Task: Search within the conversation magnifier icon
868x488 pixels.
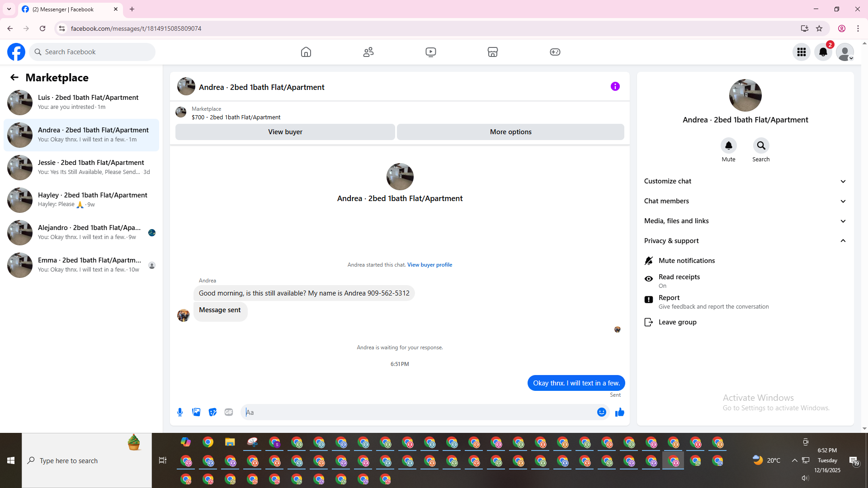Action: 761,145
